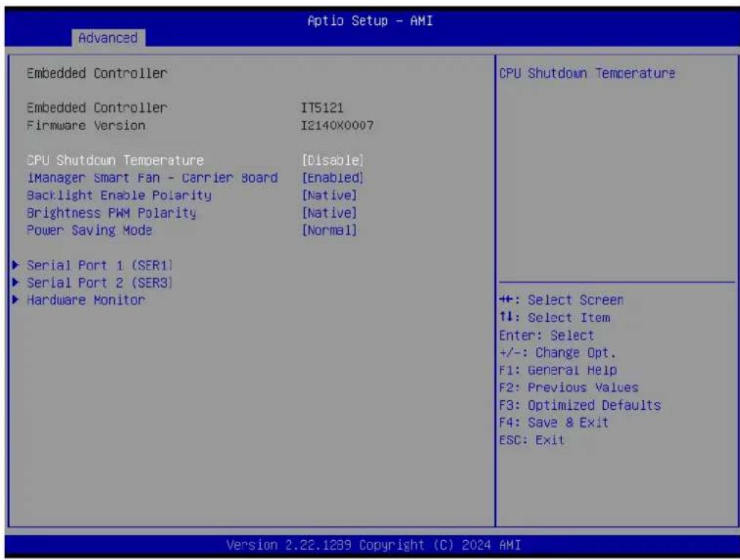Select iManager Smart Fan - Carrier Board
The image size is (740, 560).
tap(152, 178)
